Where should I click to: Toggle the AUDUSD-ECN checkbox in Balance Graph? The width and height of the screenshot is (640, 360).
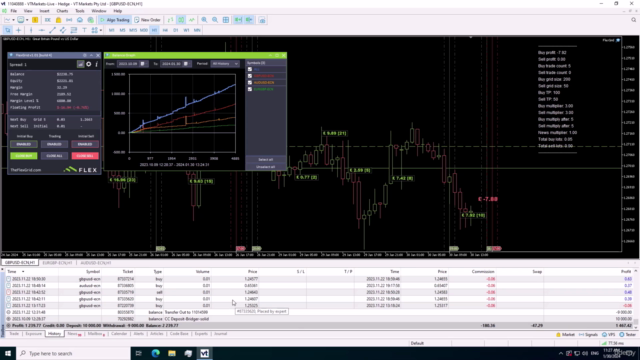250,82
